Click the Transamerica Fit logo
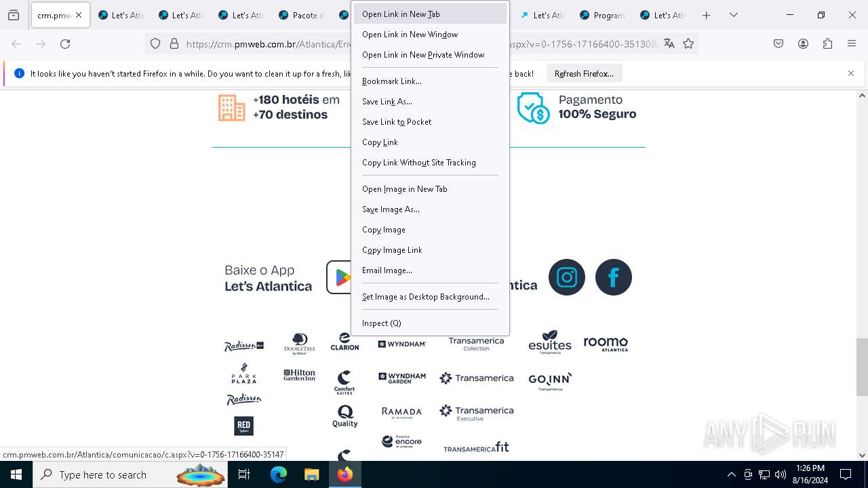 (476, 447)
